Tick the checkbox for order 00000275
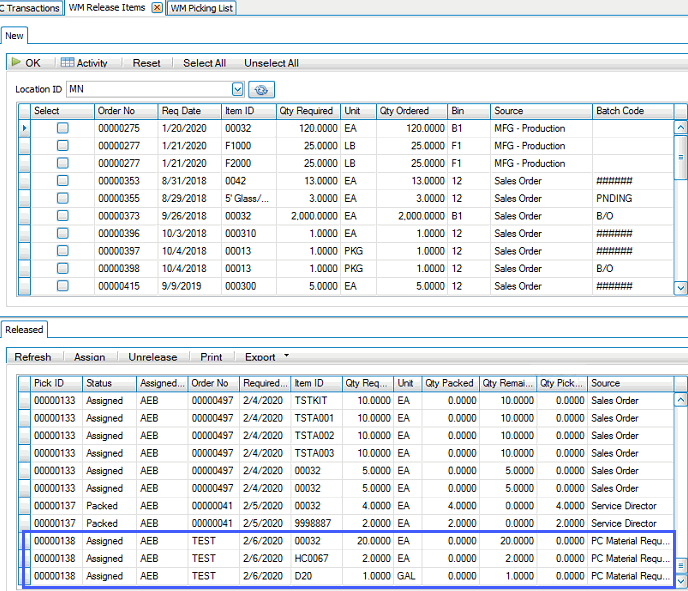The height and width of the screenshot is (591, 688). coord(63,128)
